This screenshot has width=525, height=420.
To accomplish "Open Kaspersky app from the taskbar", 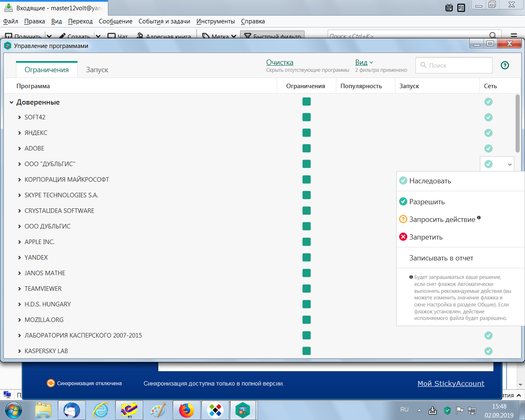I will click(243, 410).
